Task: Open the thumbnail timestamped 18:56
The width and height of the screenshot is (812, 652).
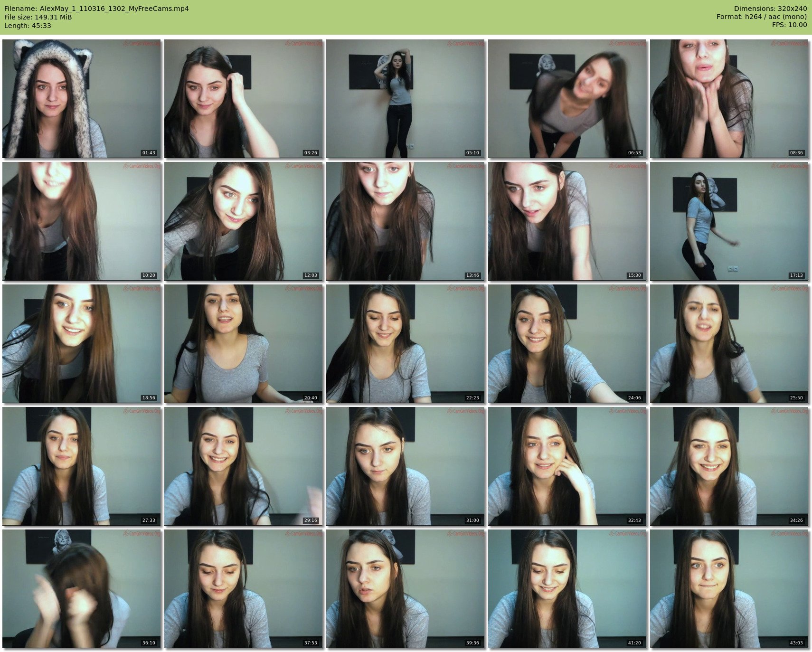Action: [82, 343]
